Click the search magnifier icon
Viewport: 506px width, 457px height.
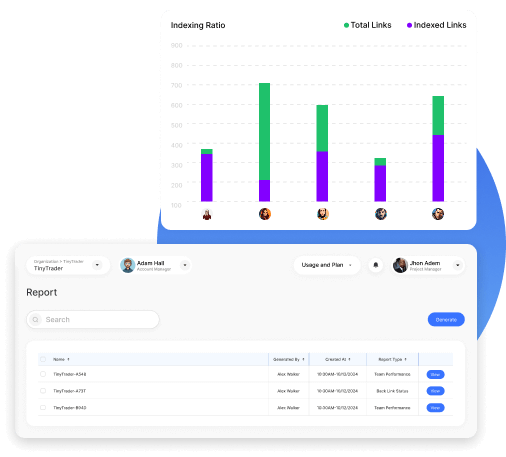pos(35,319)
